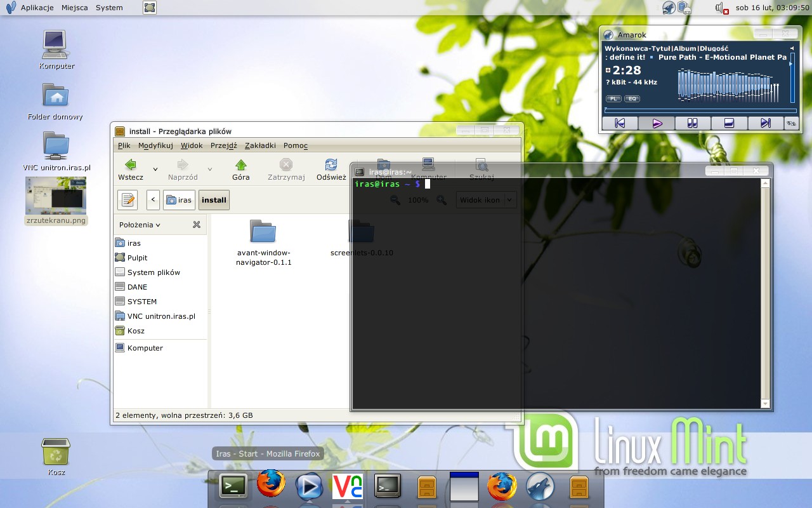Open the Pomoc menu
Image resolution: width=812 pixels, height=508 pixels.
(x=296, y=145)
